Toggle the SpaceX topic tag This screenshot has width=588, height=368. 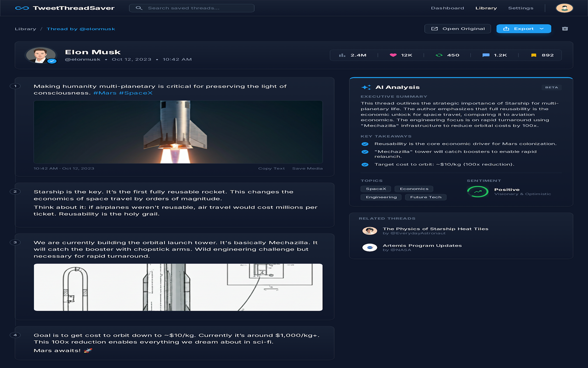[376, 189]
